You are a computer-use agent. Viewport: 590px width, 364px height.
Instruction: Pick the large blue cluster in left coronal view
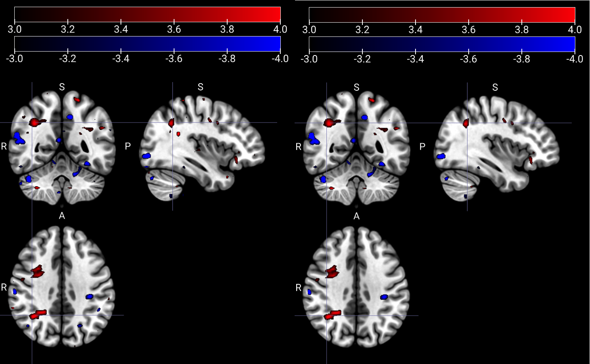pos(19,138)
